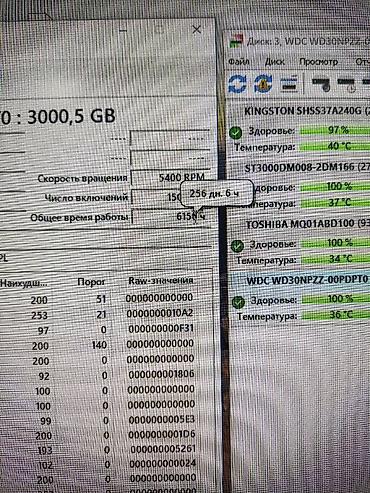Open the Просмотр menu
This screenshot has height=493, width=370.
coord(319,62)
